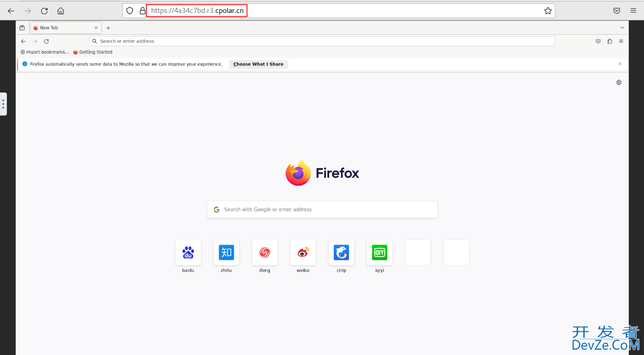Open Firefox View icon left of tabs
The width and height of the screenshot is (644, 355).
click(x=22, y=28)
